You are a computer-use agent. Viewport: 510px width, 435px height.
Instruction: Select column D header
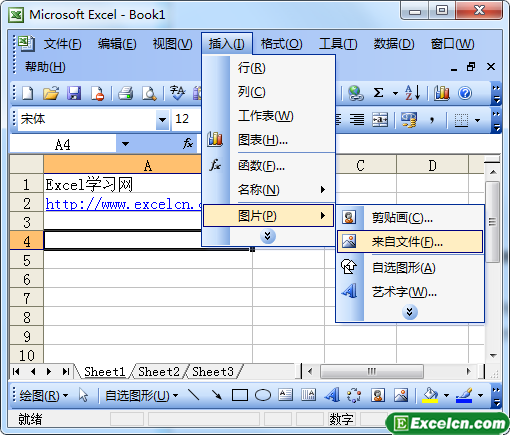pos(432,165)
